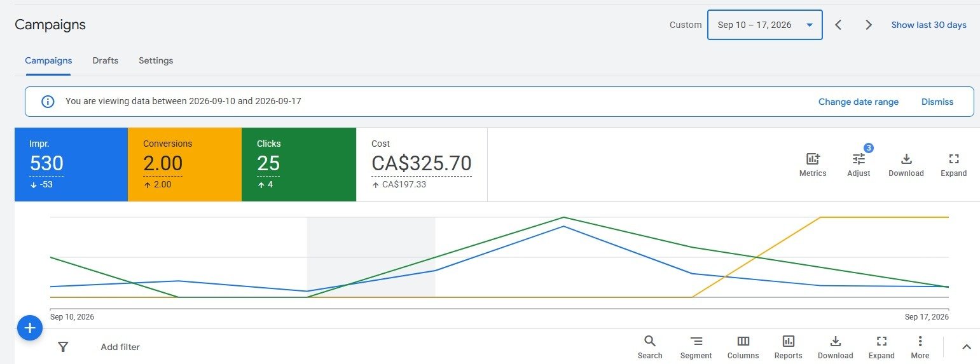Select the Cost scorecard
The width and height of the screenshot is (980, 364).
point(422,165)
